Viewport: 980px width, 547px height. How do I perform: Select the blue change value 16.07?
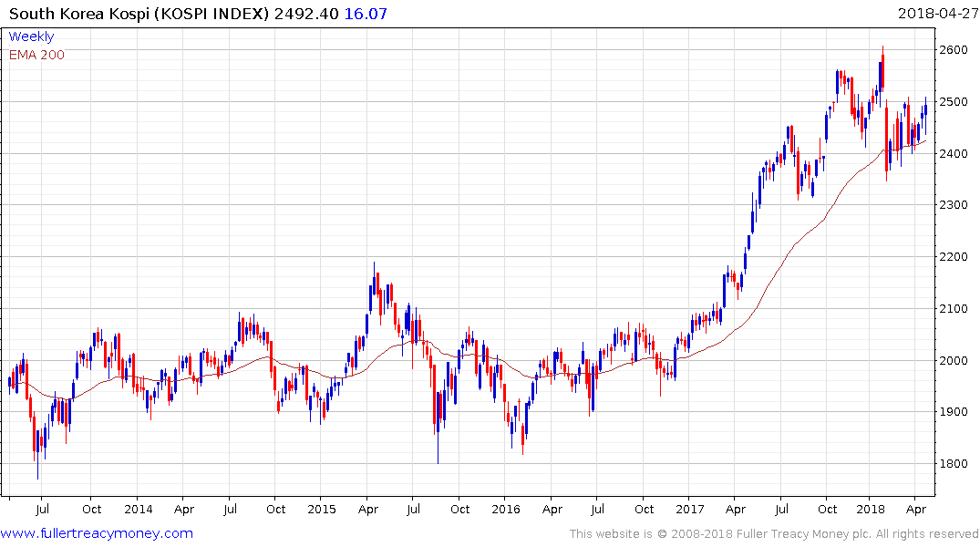[366, 14]
